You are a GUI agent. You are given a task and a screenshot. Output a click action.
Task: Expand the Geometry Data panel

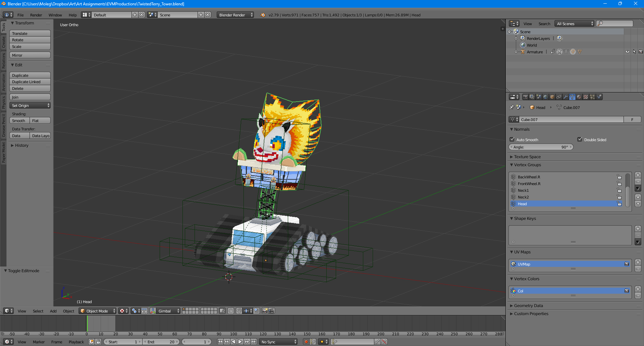(528, 305)
